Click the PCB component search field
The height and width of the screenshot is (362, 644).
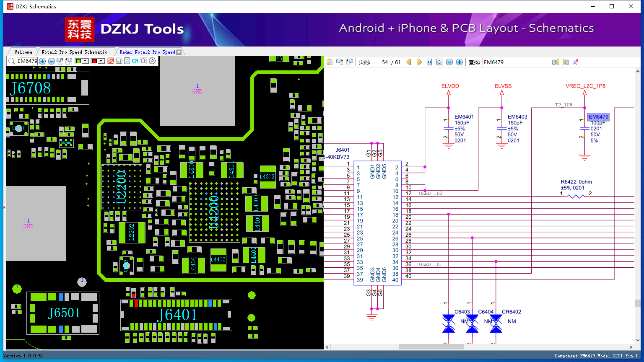[x=27, y=61]
